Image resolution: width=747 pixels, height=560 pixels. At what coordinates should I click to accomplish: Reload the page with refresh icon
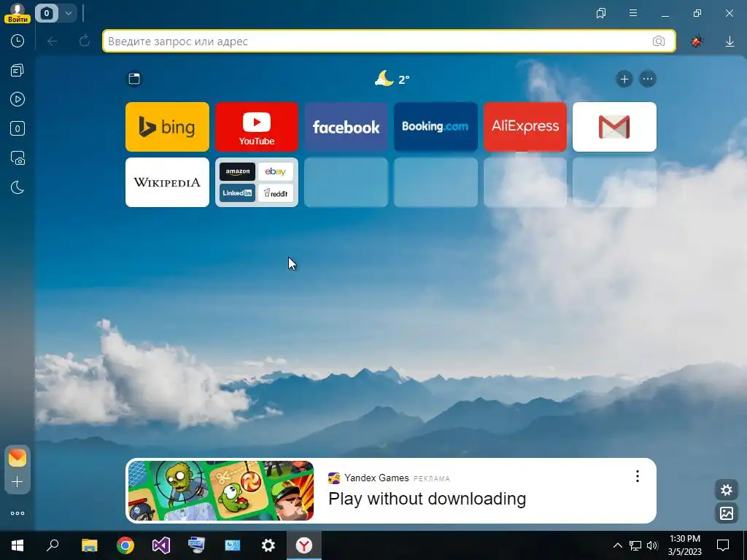[85, 41]
